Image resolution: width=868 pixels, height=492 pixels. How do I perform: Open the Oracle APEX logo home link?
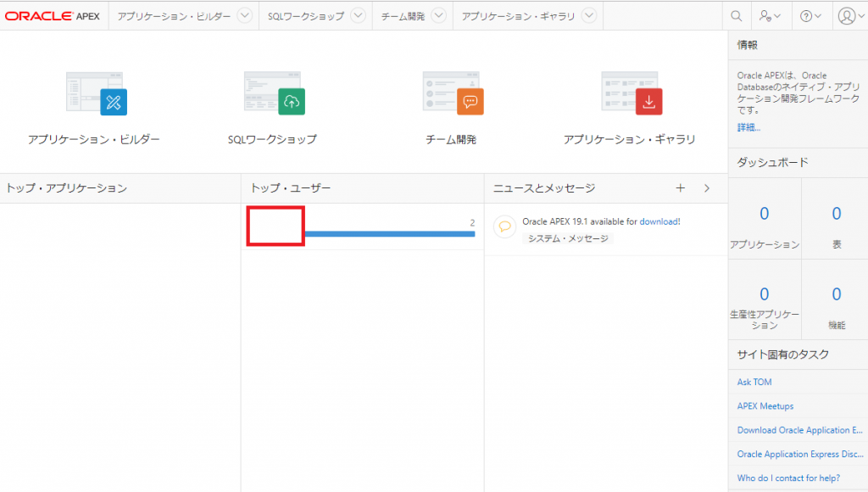click(52, 16)
